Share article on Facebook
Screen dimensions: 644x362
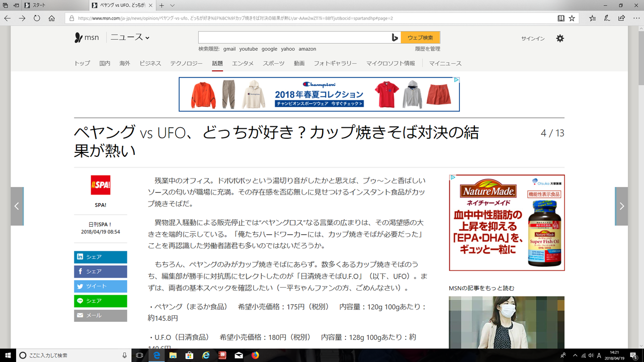101,271
